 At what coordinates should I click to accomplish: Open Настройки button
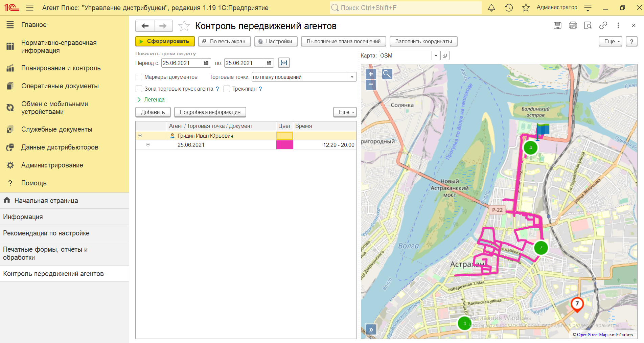point(276,41)
